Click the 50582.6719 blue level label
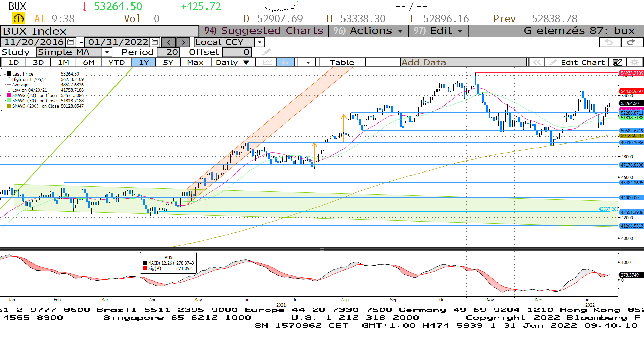This screenshot has width=644, height=344. click(632, 131)
